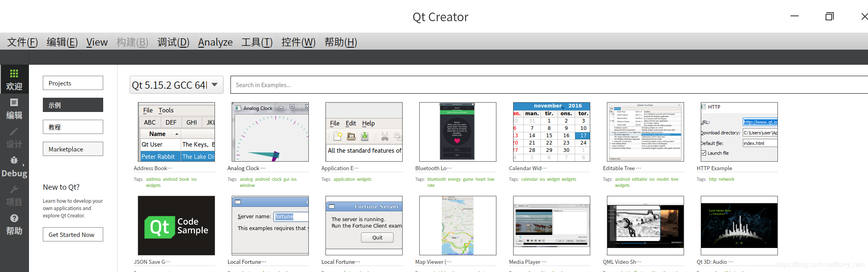Click the 'New to Qt?' heading

coord(61,187)
